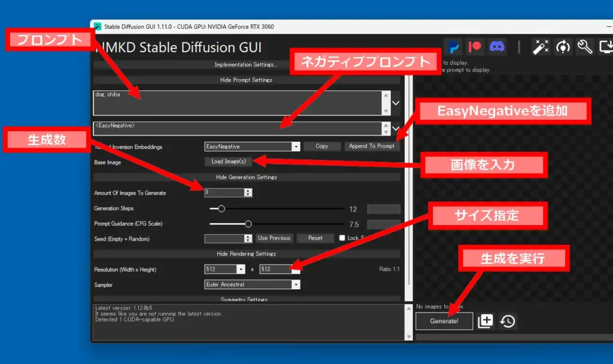The width and height of the screenshot is (613, 364).
Task: Open the Euler Ancestral sampler dropdown
Action: point(296,284)
